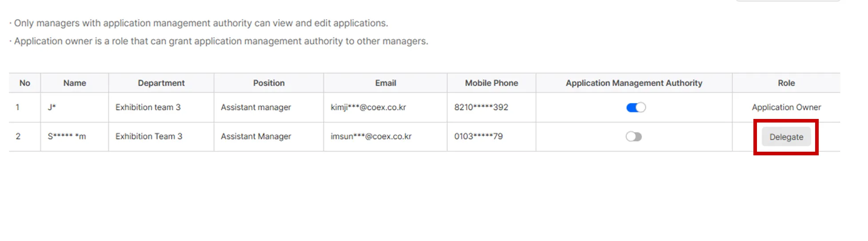The height and width of the screenshot is (241, 868).
Task: Select the email imsun***@coex.co.kr
Action: 371,136
